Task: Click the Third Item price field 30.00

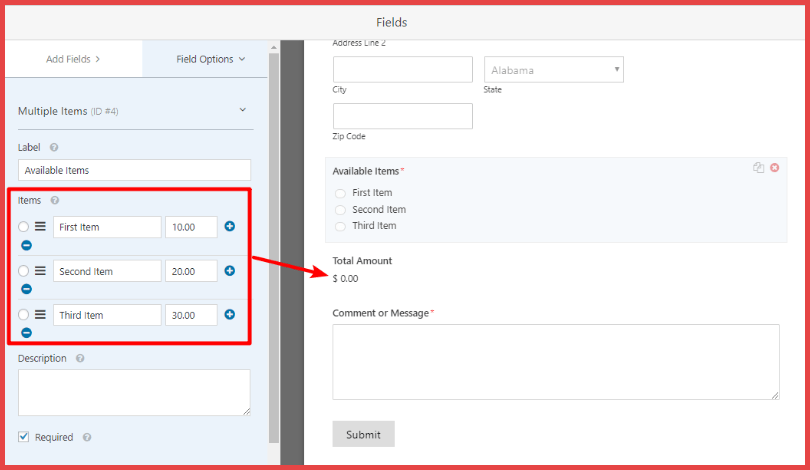Action: tap(191, 315)
